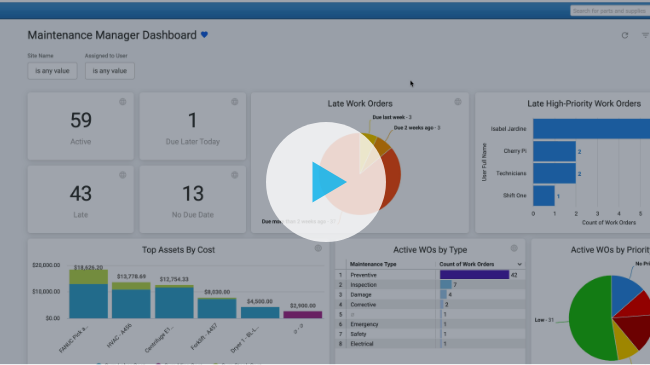Screen dimensions: 650x365
Task: Click the globe icon on the Active tile
Action: pos(123,102)
